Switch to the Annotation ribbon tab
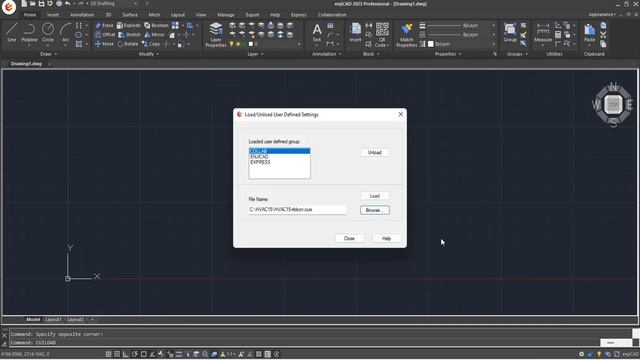Screen dimensions: 640x360 [x=82, y=15]
